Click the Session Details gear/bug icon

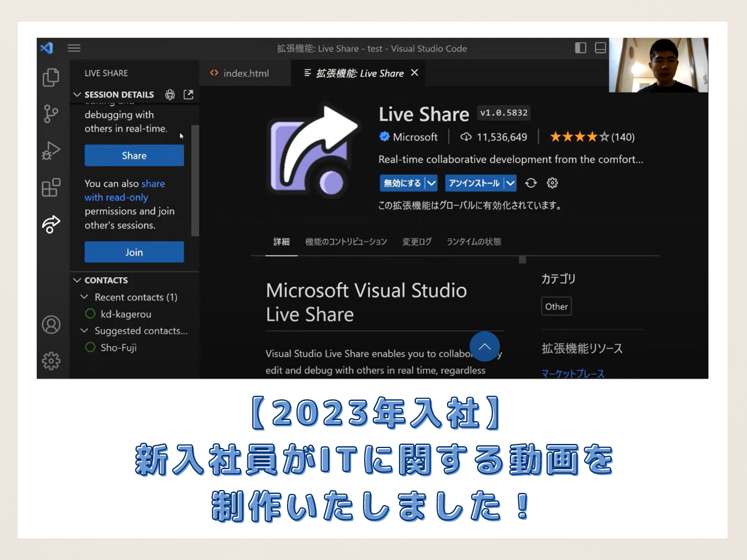click(170, 94)
